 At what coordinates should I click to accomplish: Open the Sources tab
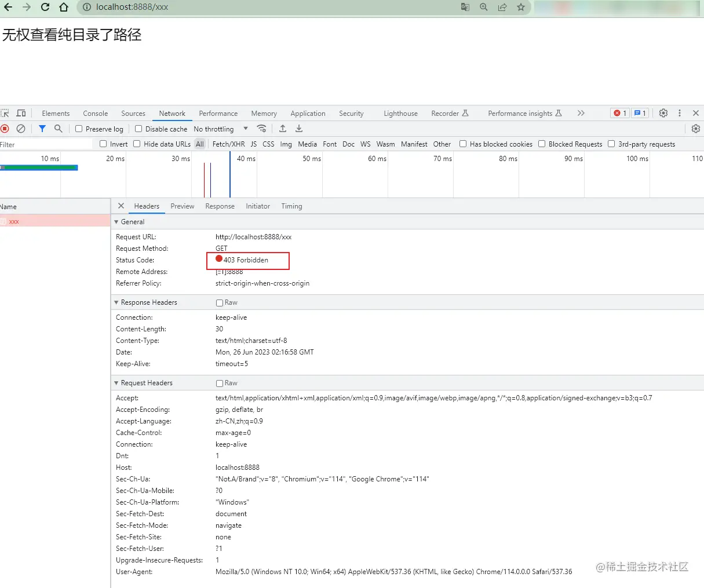(133, 114)
